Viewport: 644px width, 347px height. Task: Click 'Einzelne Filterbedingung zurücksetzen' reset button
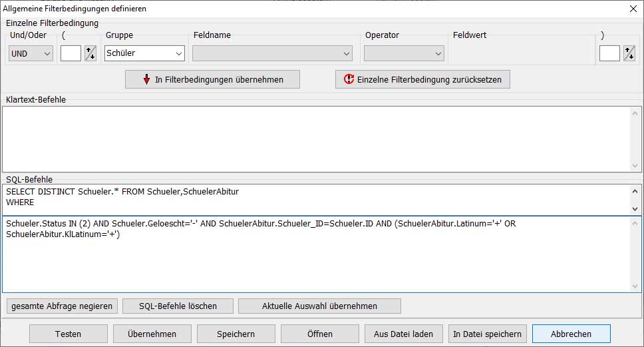click(x=422, y=79)
